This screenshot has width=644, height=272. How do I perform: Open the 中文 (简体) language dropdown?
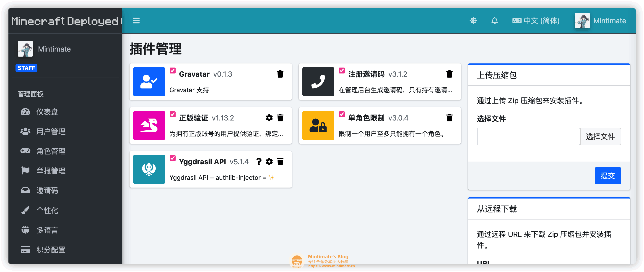[x=536, y=21]
